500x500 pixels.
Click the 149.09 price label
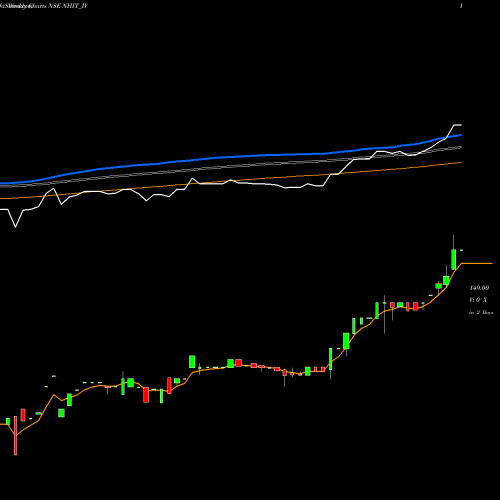(x=479, y=288)
